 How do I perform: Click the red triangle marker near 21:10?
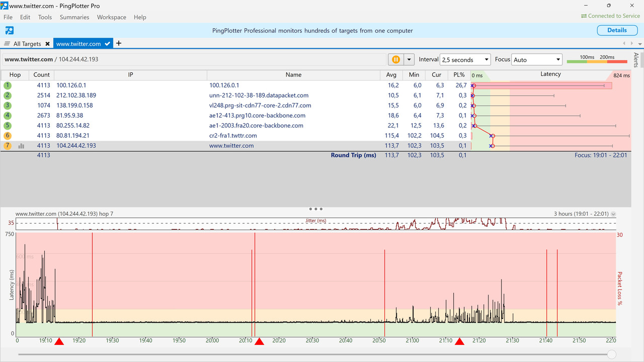tap(459, 342)
